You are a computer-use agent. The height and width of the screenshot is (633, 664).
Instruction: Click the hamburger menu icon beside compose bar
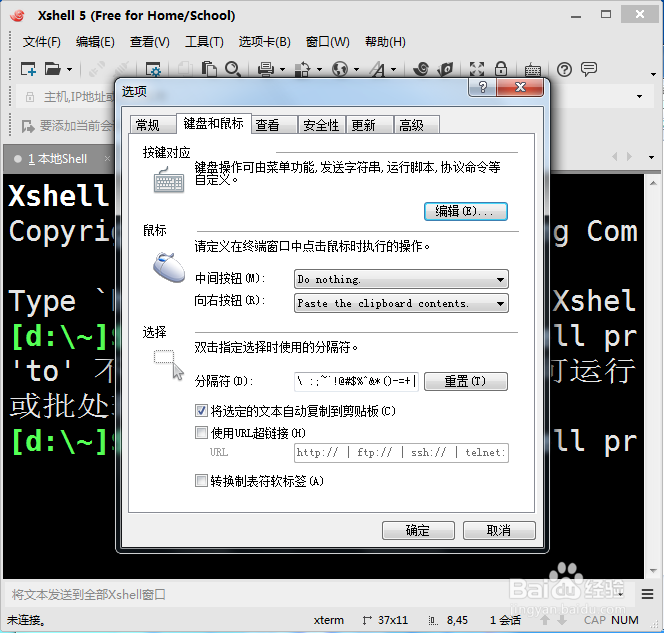point(647,594)
